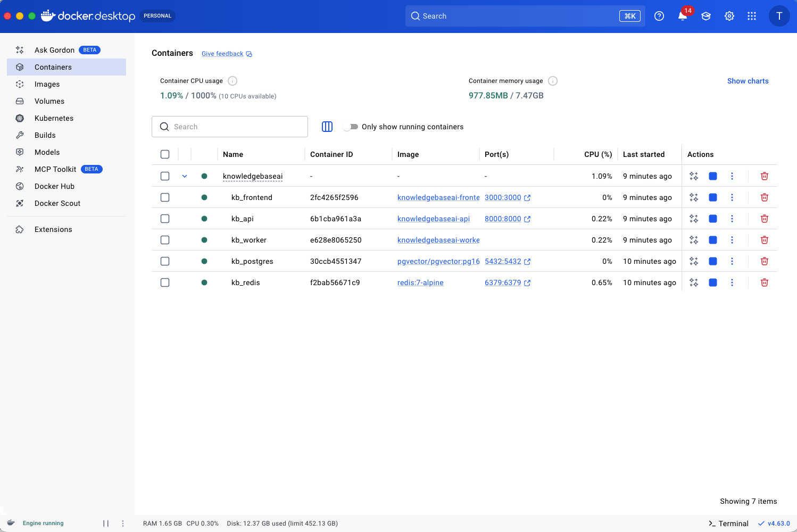
Task: Open more actions menu for knowledgebaseai
Action: [x=732, y=176]
